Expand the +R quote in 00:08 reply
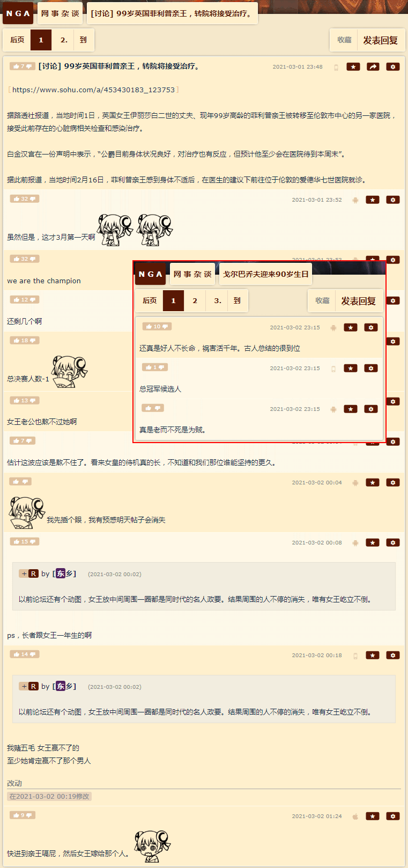 (28, 573)
